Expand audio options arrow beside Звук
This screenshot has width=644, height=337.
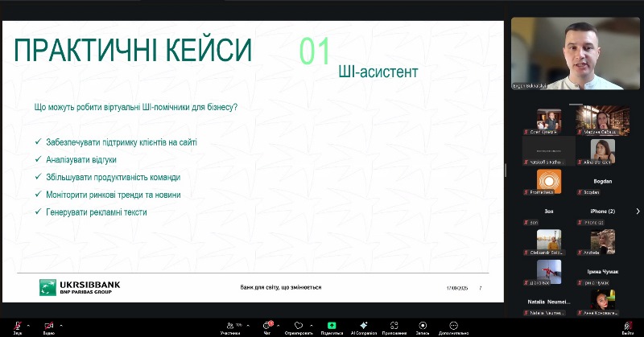[x=28, y=326]
